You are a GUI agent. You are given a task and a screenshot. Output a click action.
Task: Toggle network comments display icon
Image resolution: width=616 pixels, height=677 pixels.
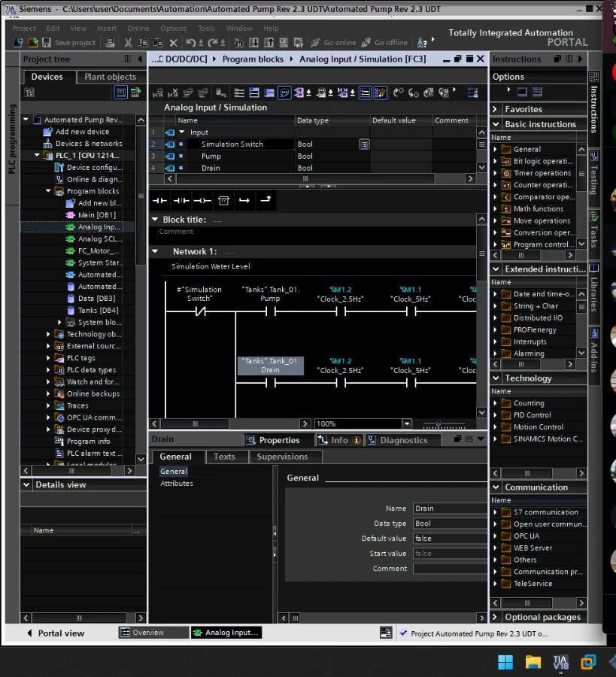(x=366, y=93)
